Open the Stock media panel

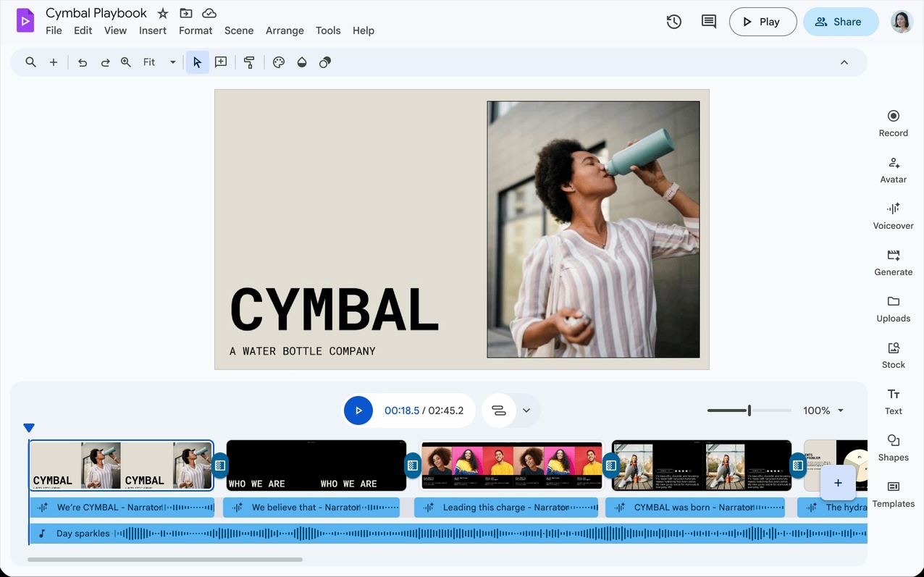tap(893, 355)
